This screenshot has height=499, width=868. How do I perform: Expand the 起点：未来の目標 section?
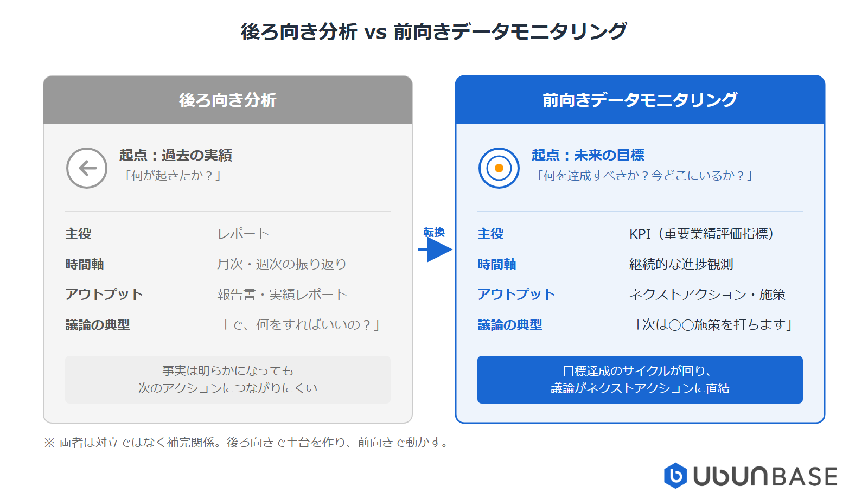pos(589,155)
